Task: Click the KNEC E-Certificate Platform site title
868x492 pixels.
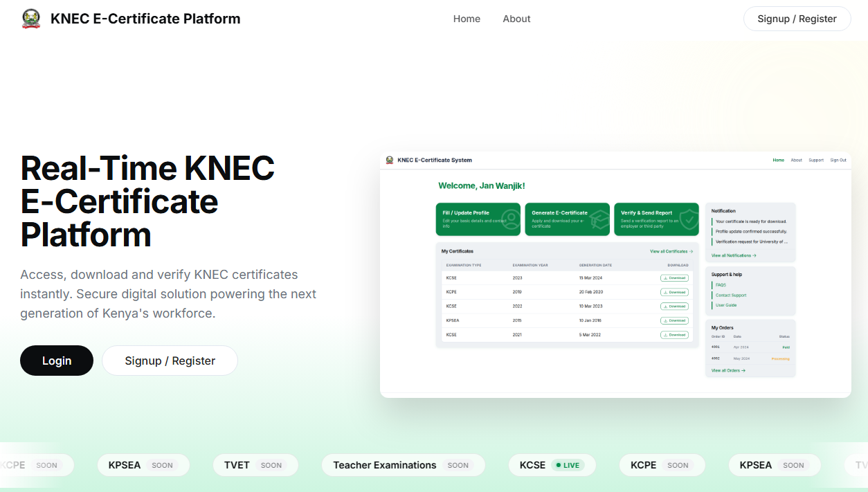Action: click(145, 19)
